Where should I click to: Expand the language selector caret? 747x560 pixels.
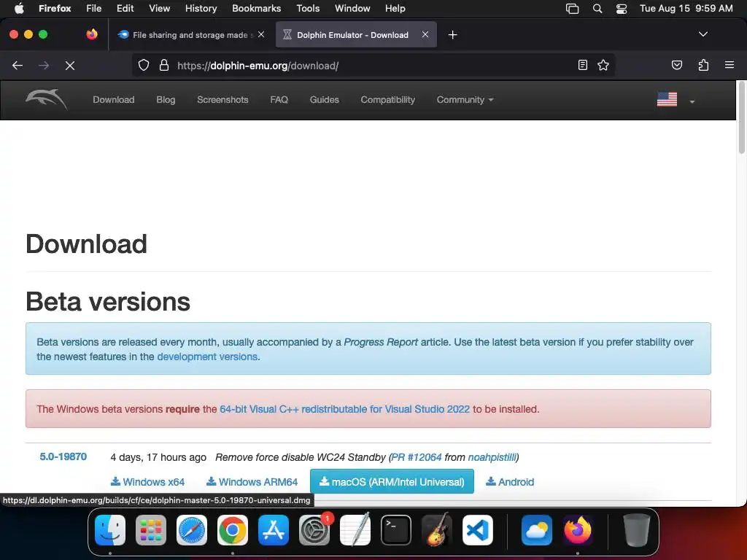[x=692, y=101]
